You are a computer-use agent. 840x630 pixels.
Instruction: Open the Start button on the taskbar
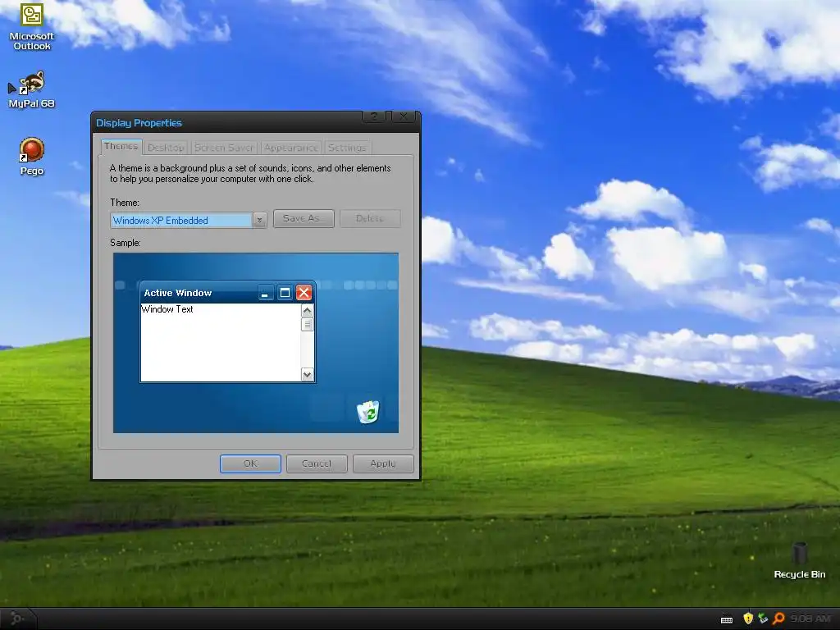click(x=17, y=619)
